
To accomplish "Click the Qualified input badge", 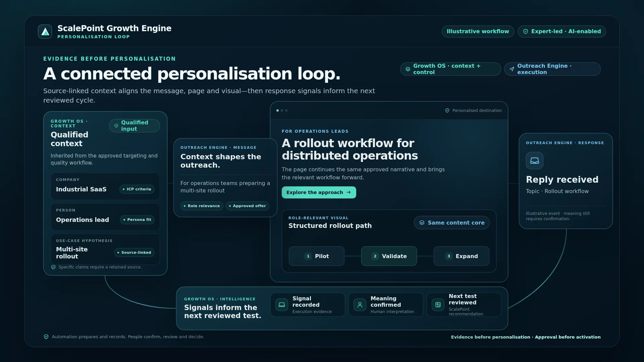I will [x=135, y=126].
